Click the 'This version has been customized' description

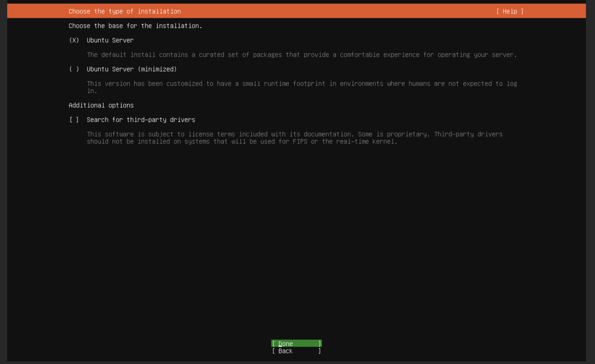[302, 87]
